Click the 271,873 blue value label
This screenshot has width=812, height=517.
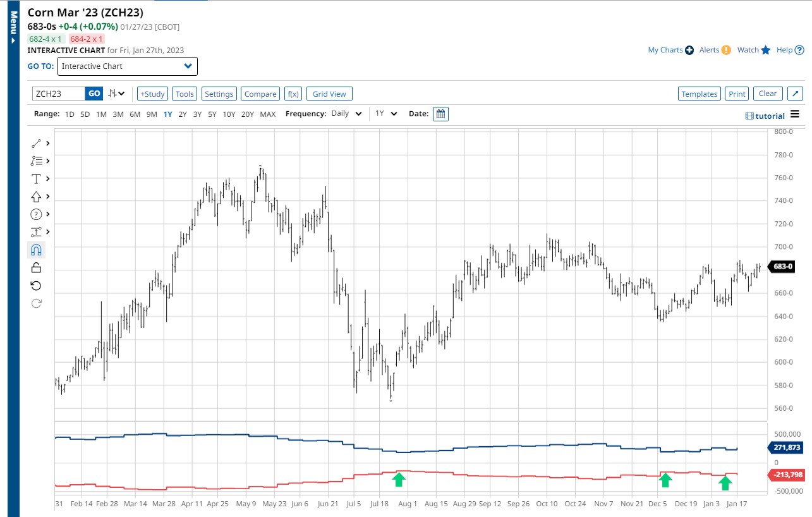[x=785, y=447]
